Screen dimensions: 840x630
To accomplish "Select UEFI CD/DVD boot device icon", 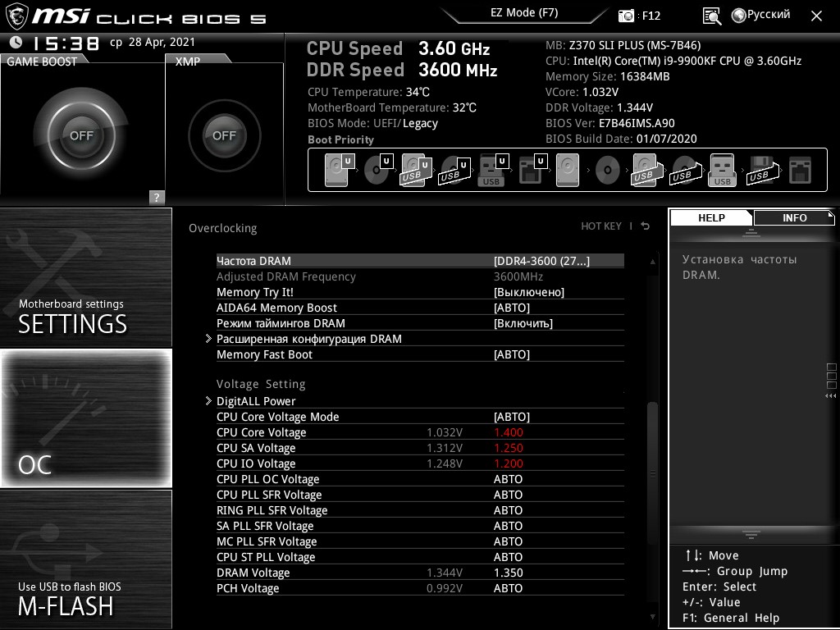I will [378, 170].
